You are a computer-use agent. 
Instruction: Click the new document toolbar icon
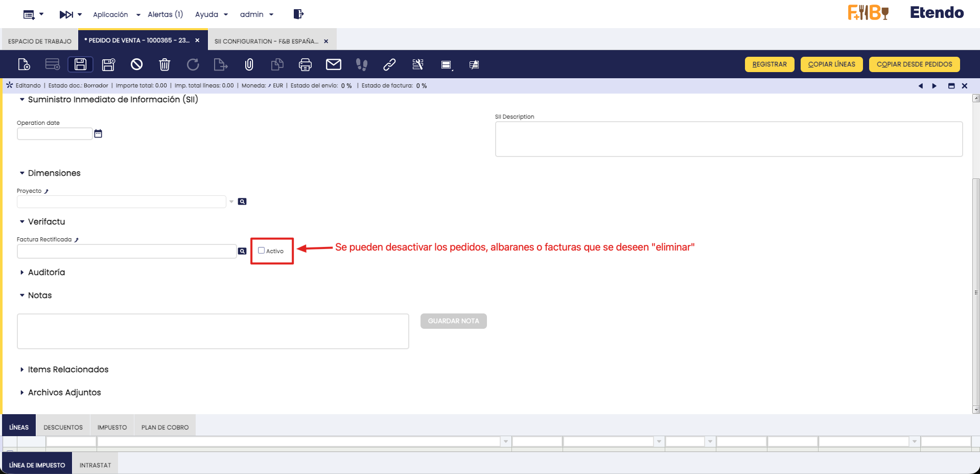click(24, 64)
